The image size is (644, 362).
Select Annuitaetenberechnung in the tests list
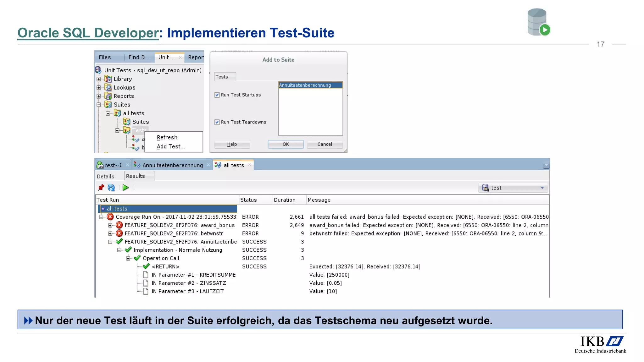tap(311, 85)
